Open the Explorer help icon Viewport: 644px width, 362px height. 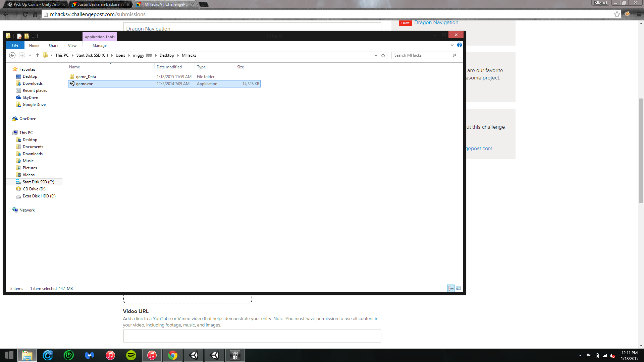(x=460, y=45)
